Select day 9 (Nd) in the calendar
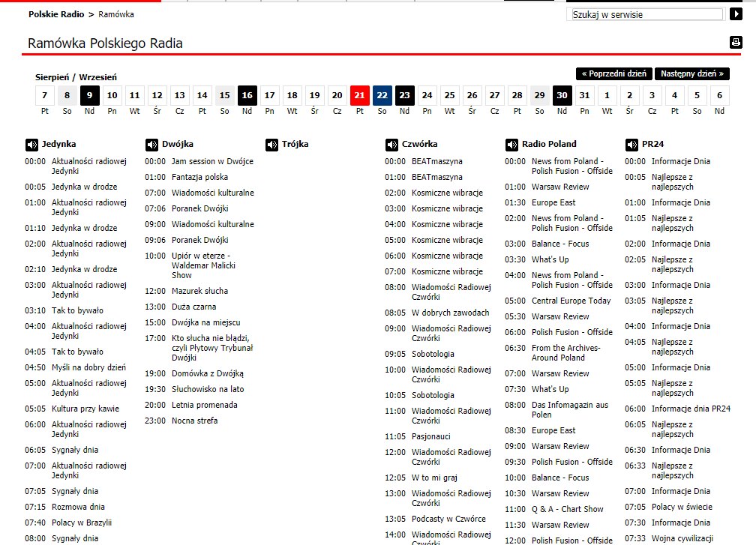 (90, 95)
